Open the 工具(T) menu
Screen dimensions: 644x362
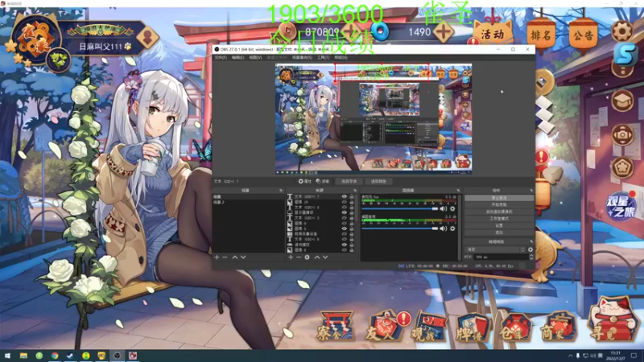[324, 57]
